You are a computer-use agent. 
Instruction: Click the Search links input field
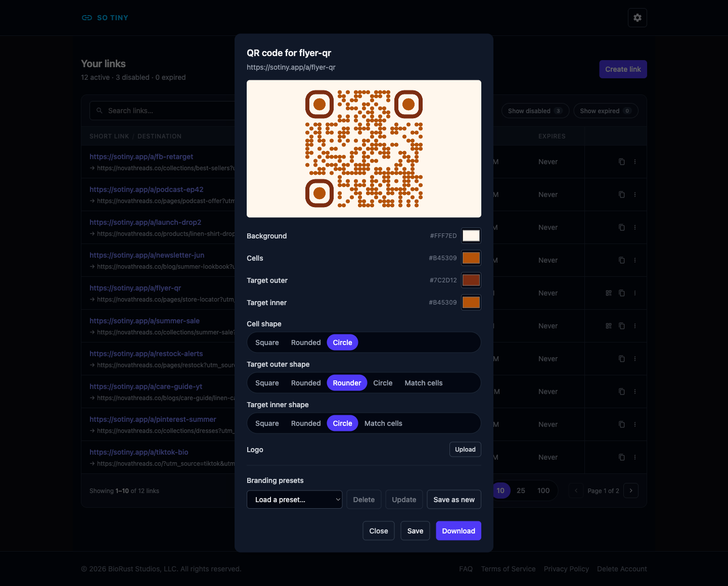coord(163,111)
